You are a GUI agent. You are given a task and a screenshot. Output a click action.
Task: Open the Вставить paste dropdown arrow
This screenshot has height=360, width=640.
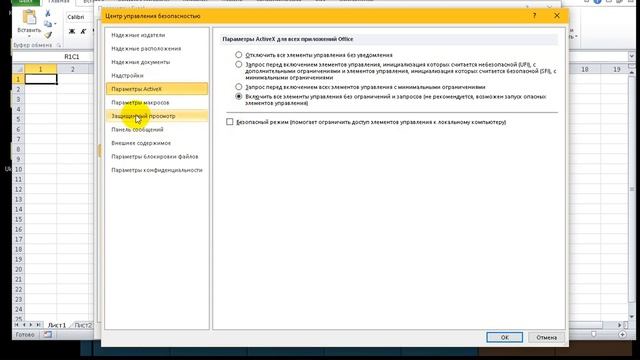[29, 37]
